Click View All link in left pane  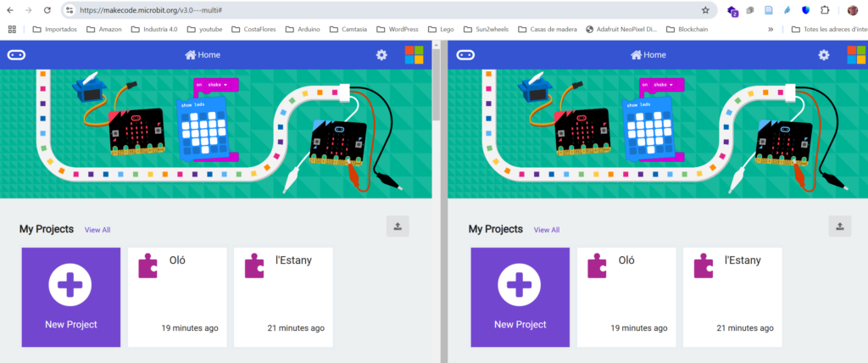(97, 230)
